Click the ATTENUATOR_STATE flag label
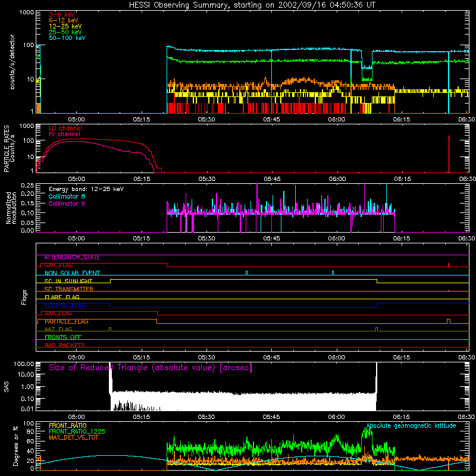 pos(72,258)
